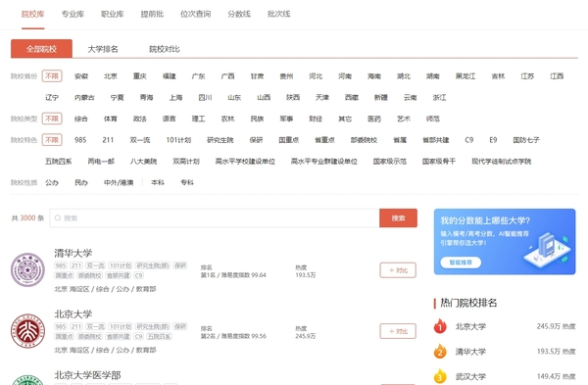Filter by province 浙江
Screen dimensions: 588x385
[439, 97]
